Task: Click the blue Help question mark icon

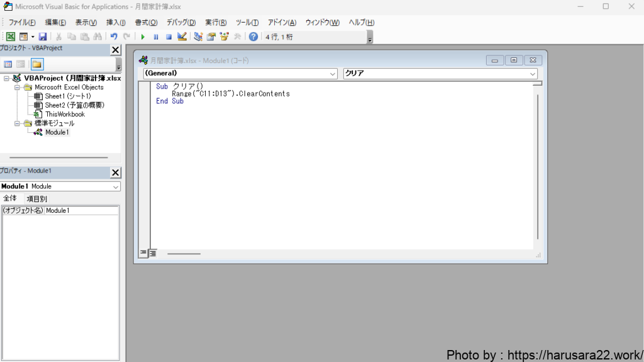Action: tap(253, 37)
